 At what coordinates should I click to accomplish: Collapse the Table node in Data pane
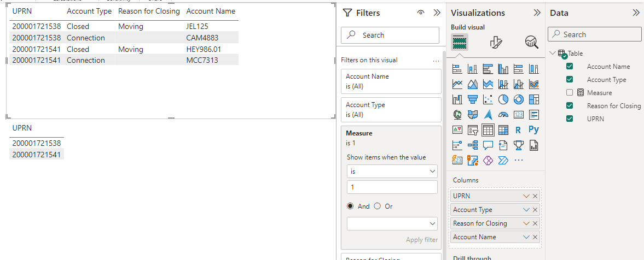click(553, 53)
